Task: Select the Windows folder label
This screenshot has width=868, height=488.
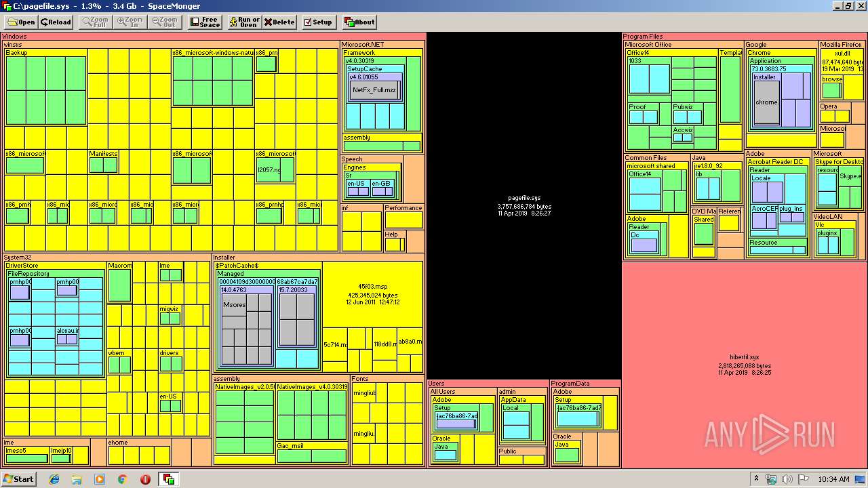Action: pos(14,37)
